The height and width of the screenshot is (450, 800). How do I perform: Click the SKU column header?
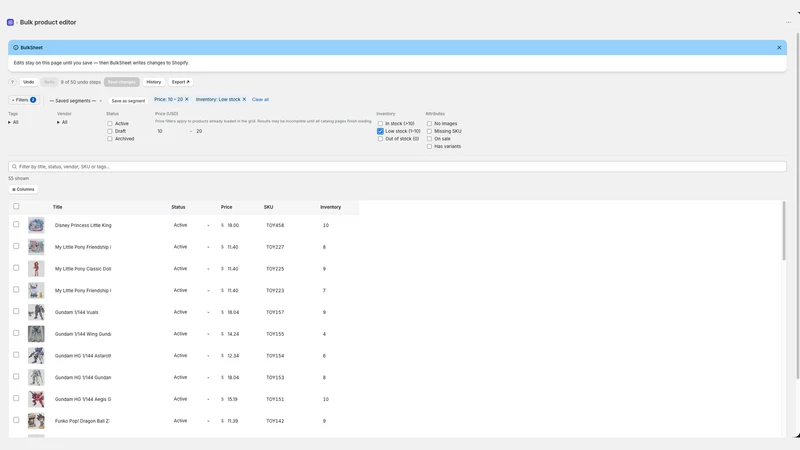click(x=268, y=207)
